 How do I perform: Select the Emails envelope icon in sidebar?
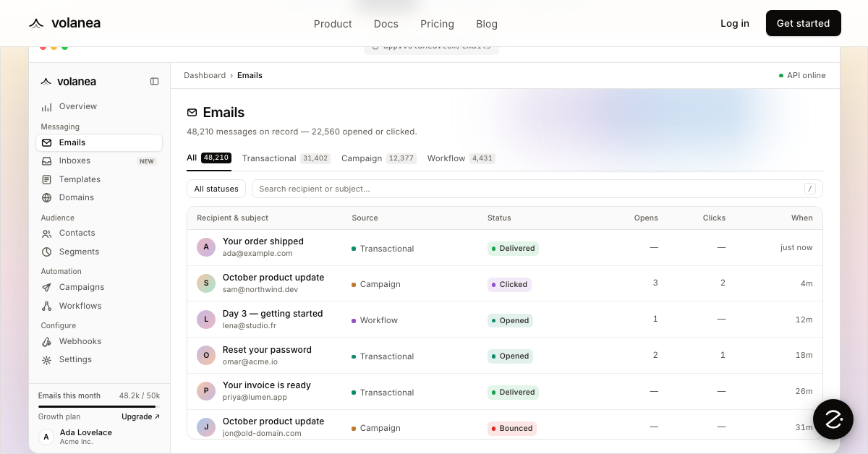(46, 143)
